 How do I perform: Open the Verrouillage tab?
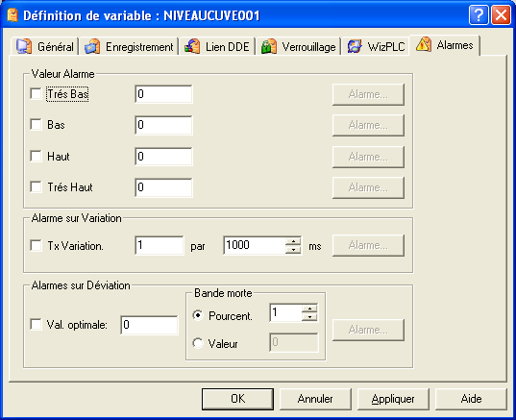[299, 46]
